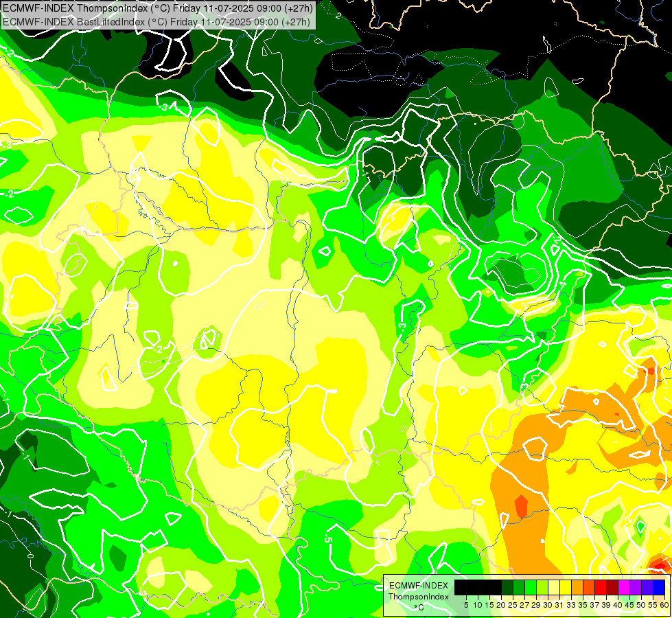The width and height of the screenshot is (672, 618).
Task: Click the legend tick value 25
Action: [x=513, y=605]
